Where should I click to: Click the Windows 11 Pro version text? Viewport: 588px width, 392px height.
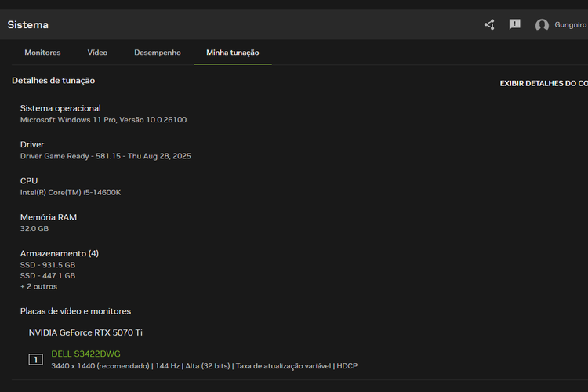pos(103,120)
